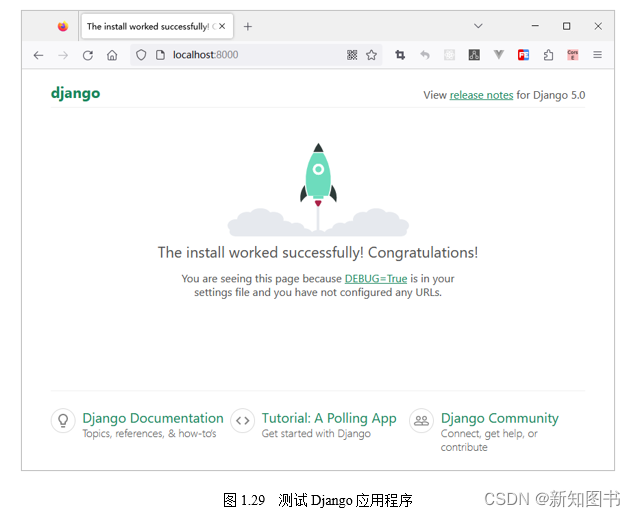Bookmark this page with the star
Image resolution: width=635 pixels, height=517 pixels.
[371, 55]
